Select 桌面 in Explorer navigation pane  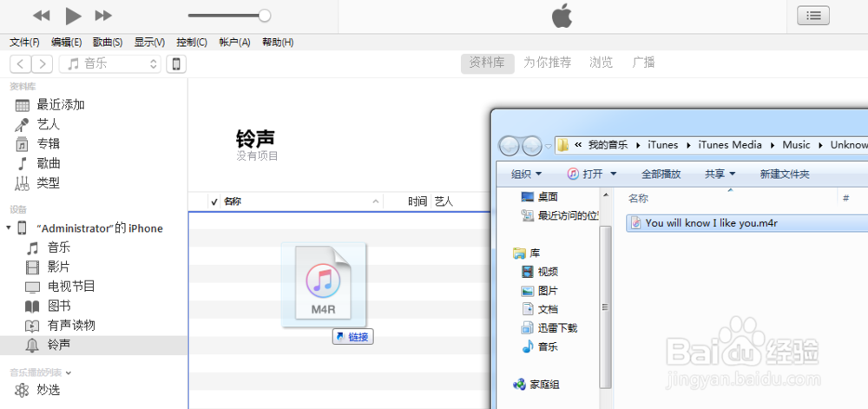point(540,196)
